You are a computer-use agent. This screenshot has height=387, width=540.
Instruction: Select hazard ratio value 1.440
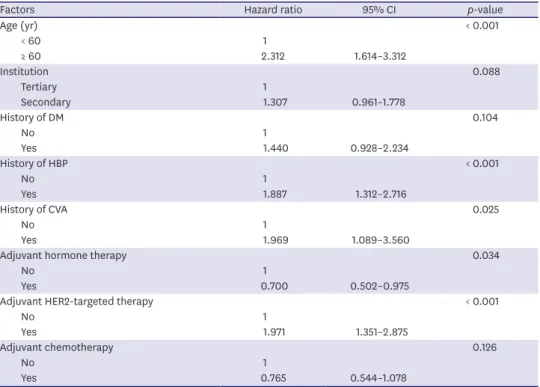click(276, 148)
